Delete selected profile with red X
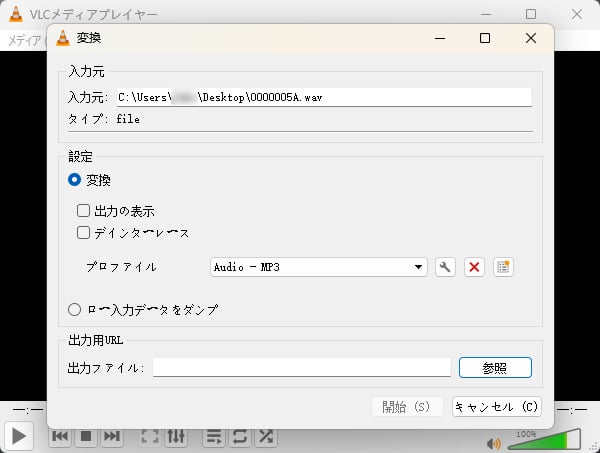Screen dimensions: 600x453 point(474,267)
